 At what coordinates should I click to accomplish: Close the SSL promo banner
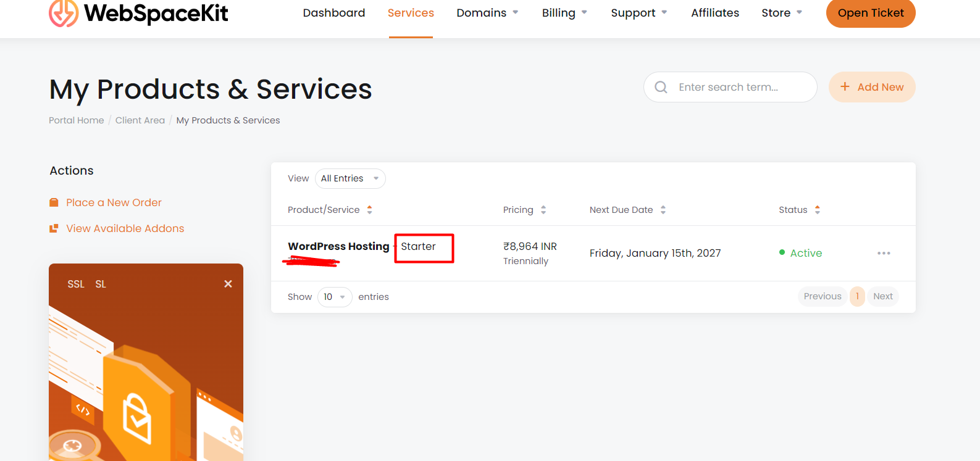coord(228,284)
